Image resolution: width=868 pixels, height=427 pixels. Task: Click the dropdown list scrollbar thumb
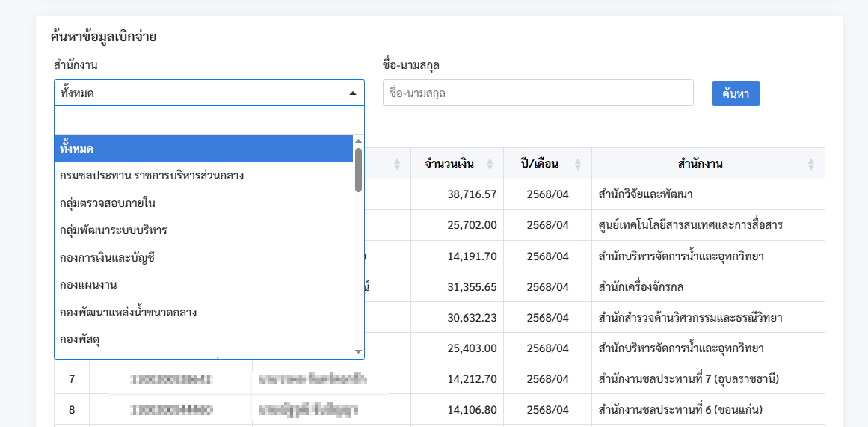[x=358, y=170]
